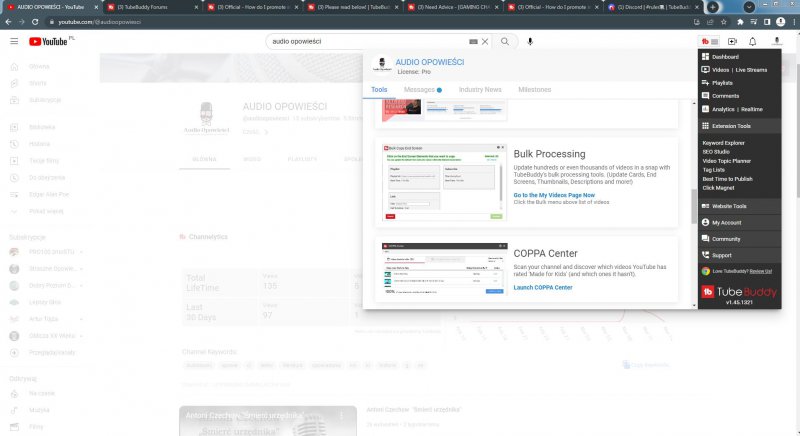800x436 pixels.
Task: Click the Launch COPPA Center link
Action: tap(543, 287)
